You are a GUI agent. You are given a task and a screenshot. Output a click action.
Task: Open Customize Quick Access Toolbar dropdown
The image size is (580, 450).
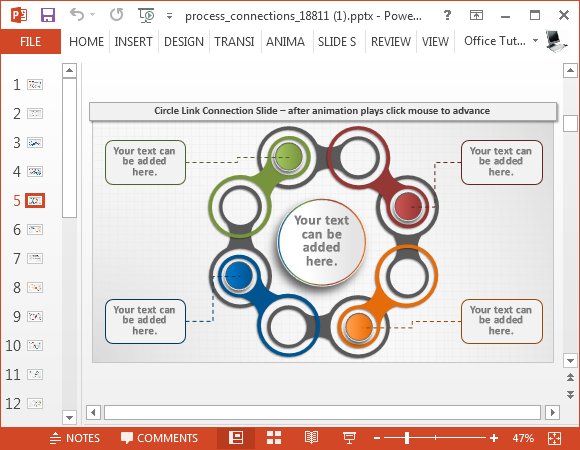(169, 16)
